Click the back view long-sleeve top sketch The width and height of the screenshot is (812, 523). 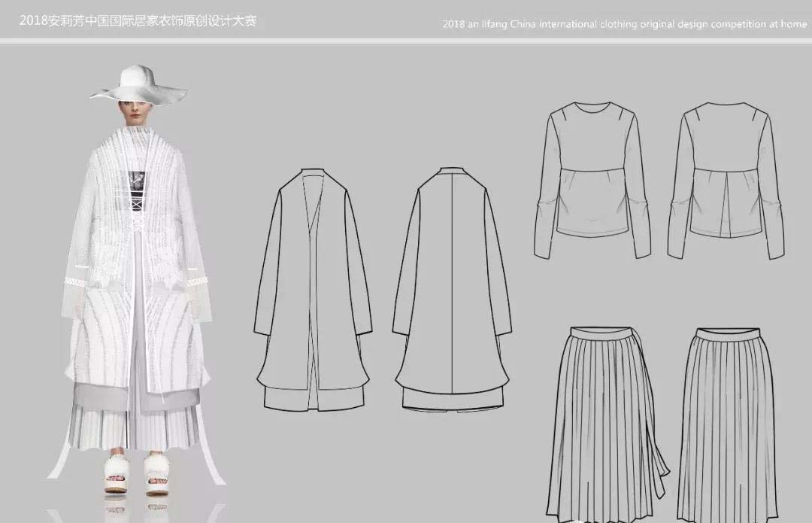click(726, 181)
